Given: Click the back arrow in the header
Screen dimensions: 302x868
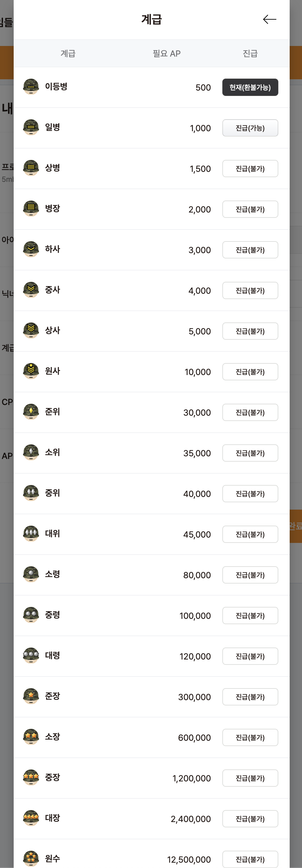Looking at the screenshot, I should (x=269, y=20).
